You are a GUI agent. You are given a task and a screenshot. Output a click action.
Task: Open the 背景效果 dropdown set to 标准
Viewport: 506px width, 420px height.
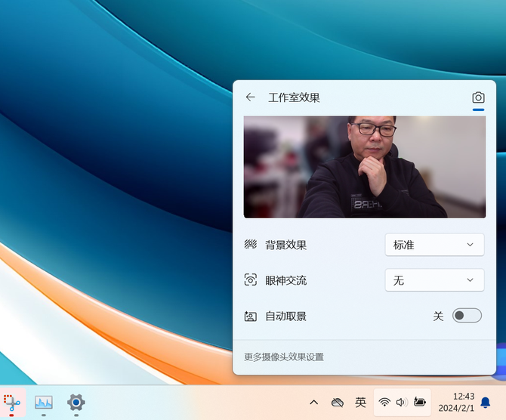pyautogui.click(x=434, y=245)
